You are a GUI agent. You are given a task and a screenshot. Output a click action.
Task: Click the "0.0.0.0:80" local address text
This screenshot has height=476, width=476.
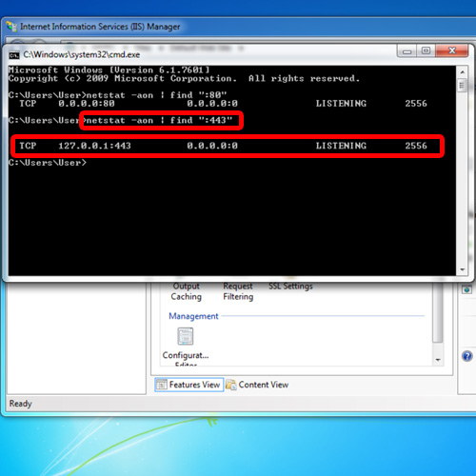click(x=87, y=104)
